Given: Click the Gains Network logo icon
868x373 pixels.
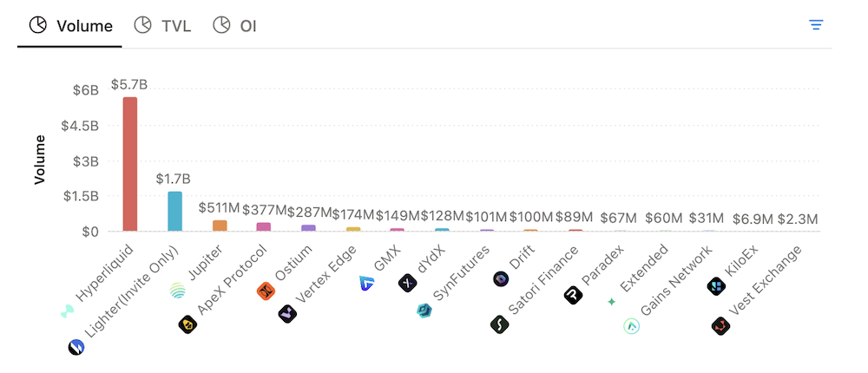Looking at the screenshot, I should tap(632, 326).
